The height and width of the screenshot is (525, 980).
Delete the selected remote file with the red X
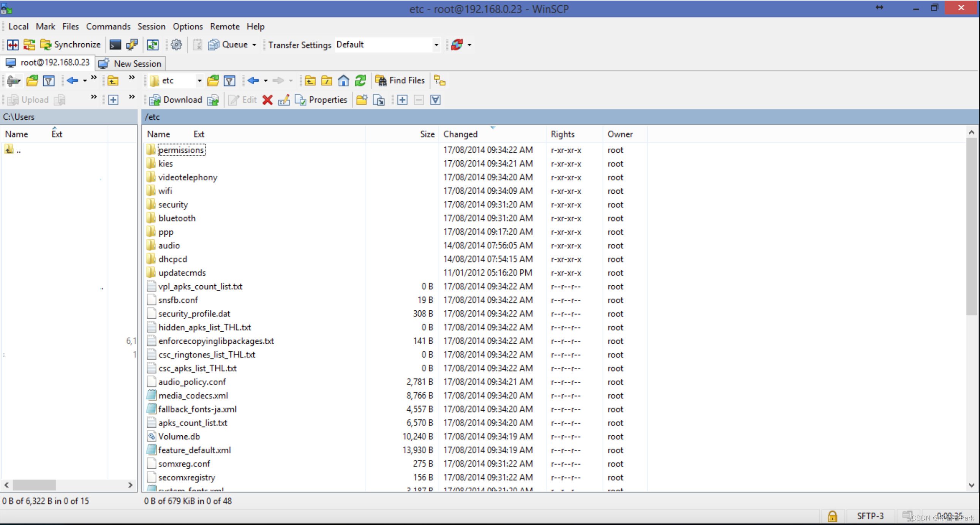coord(267,100)
